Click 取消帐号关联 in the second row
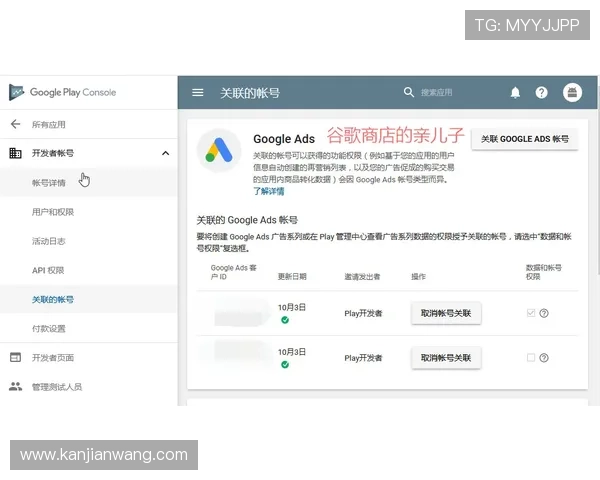Screen dimensions: 600x480 click(446, 358)
